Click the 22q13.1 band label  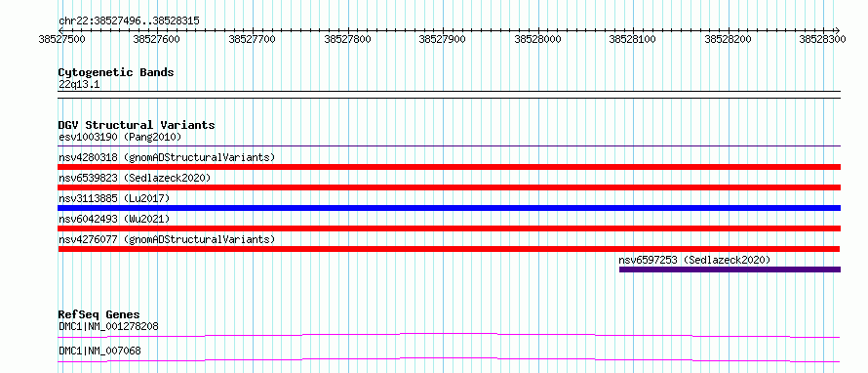[x=79, y=85]
